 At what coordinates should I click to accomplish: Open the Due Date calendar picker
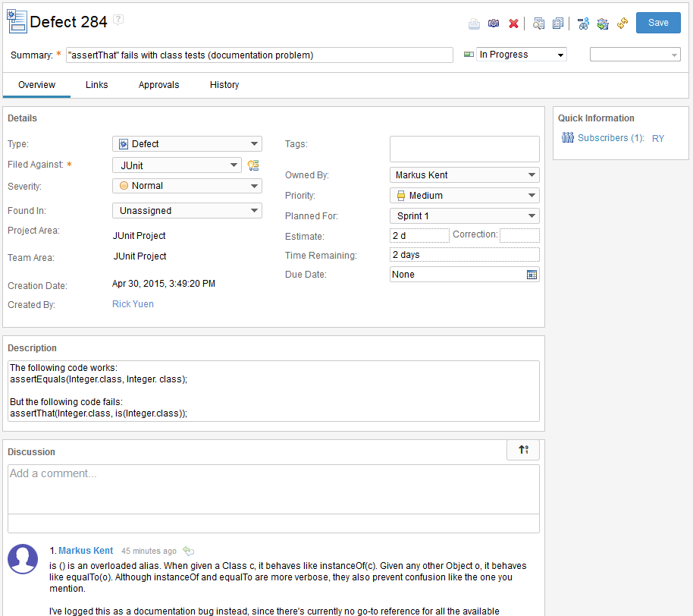point(533,274)
